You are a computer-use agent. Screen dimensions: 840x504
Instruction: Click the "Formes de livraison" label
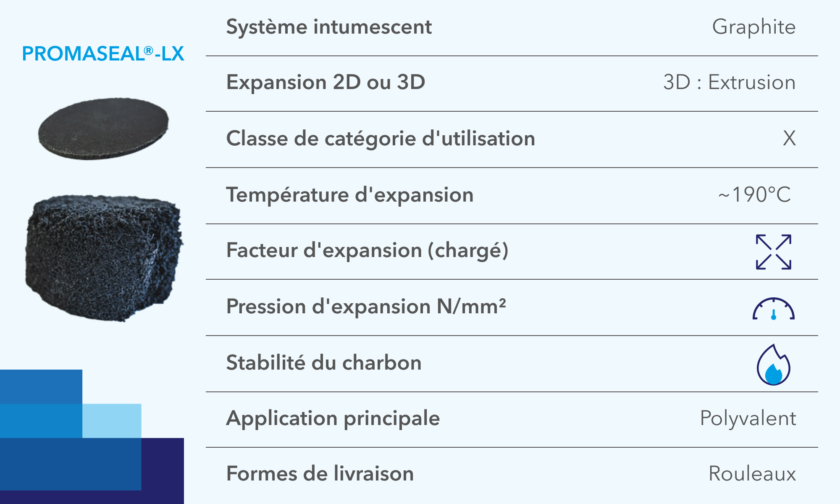tap(320, 474)
